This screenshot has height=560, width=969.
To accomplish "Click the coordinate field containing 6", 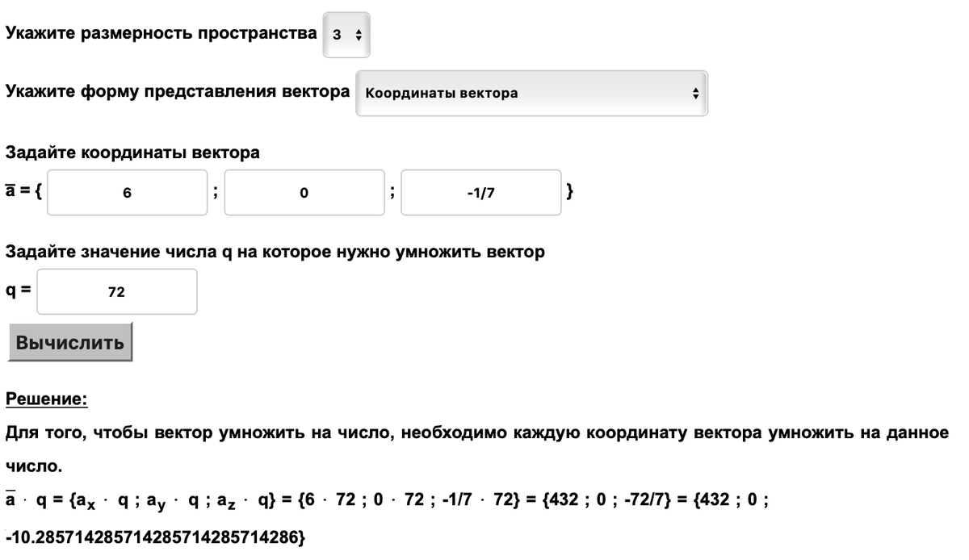I will (x=127, y=192).
